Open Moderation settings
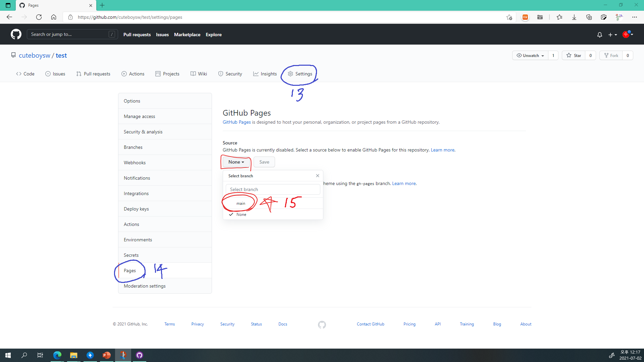The height and width of the screenshot is (362, 644). 165,286
